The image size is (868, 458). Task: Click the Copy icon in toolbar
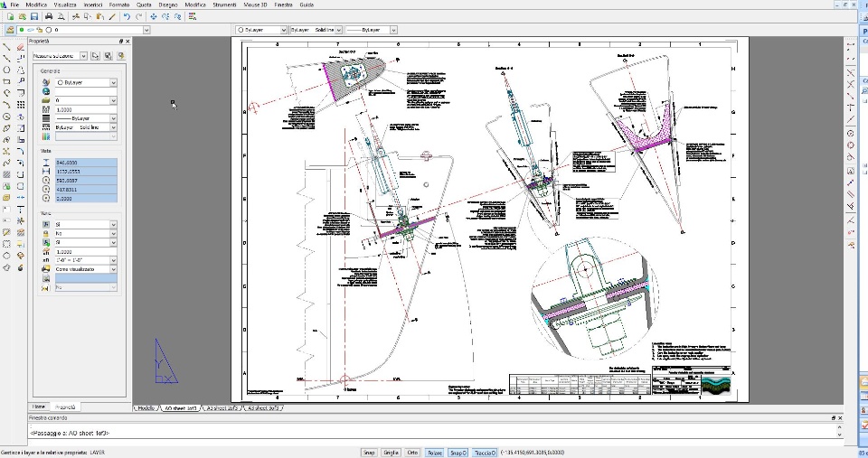[x=88, y=16]
